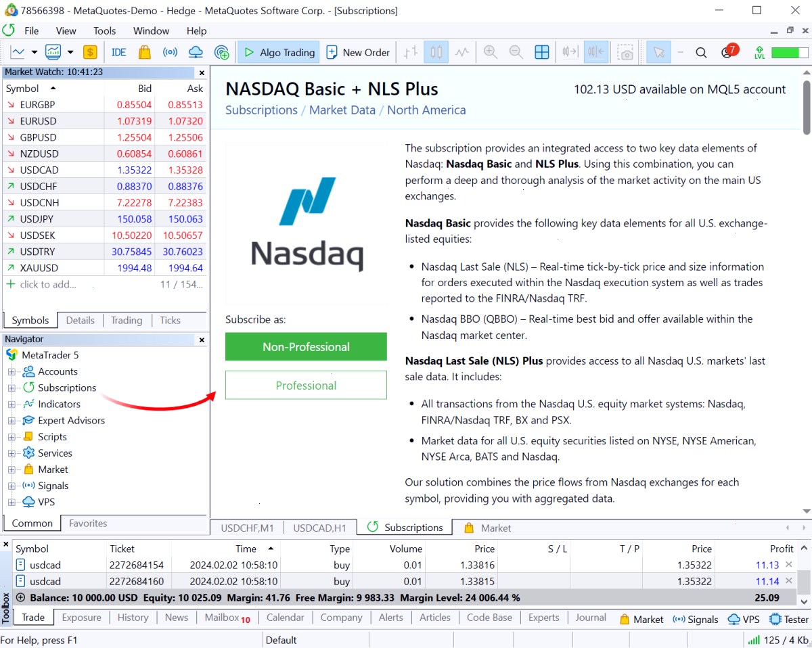Image resolution: width=812 pixels, height=648 pixels.
Task: Open the Tools menu
Action: tap(105, 30)
